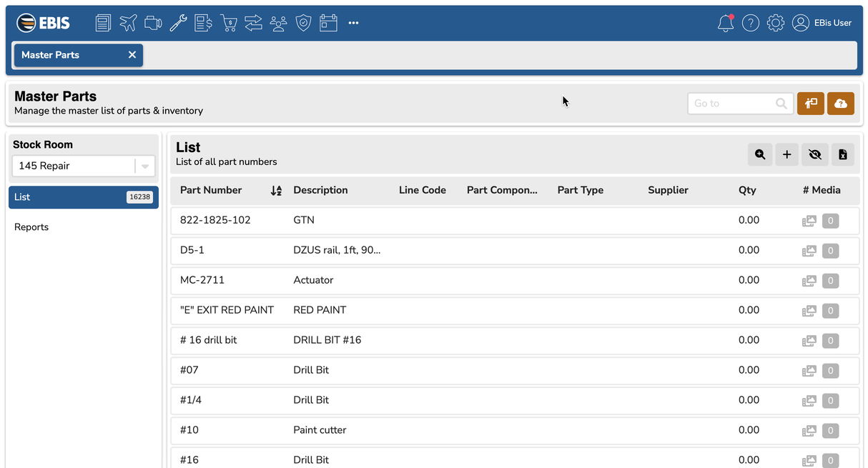Show more modules via the ellipsis icon

tap(353, 23)
